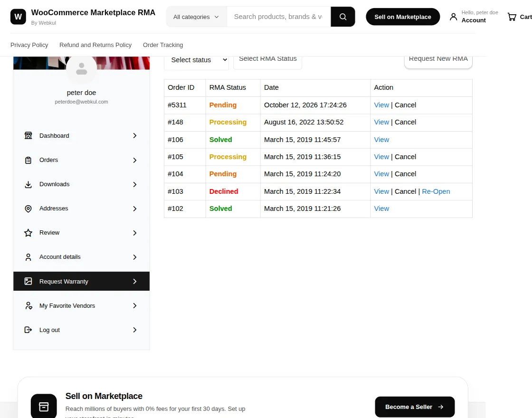The height and width of the screenshot is (418, 532).
Task: Click date October 12, 2026 17:24:26
Action: coord(305,105)
